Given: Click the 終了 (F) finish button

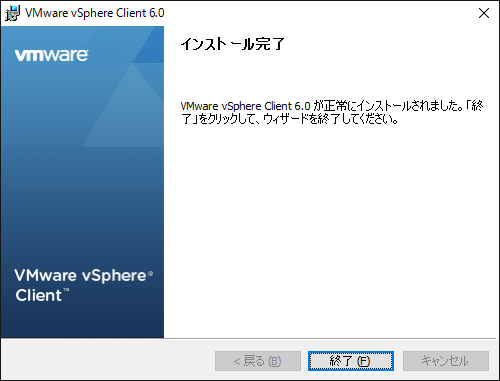Looking at the screenshot, I should [x=351, y=361].
